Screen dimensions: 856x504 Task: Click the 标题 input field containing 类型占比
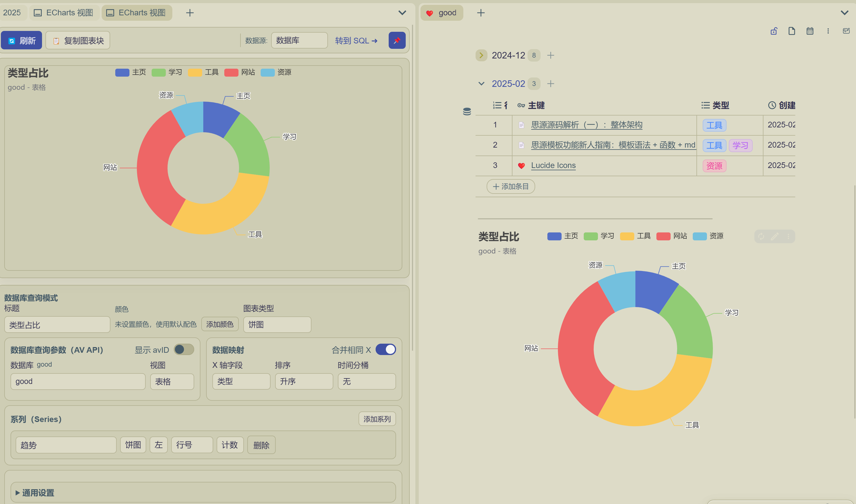[57, 325]
